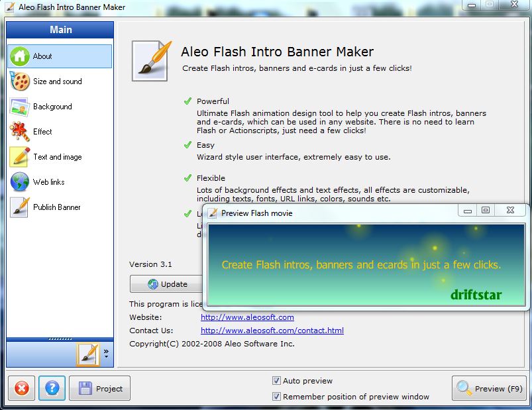Click the Flash preview banner area
This screenshot has width=532, height=410.
tap(366, 264)
